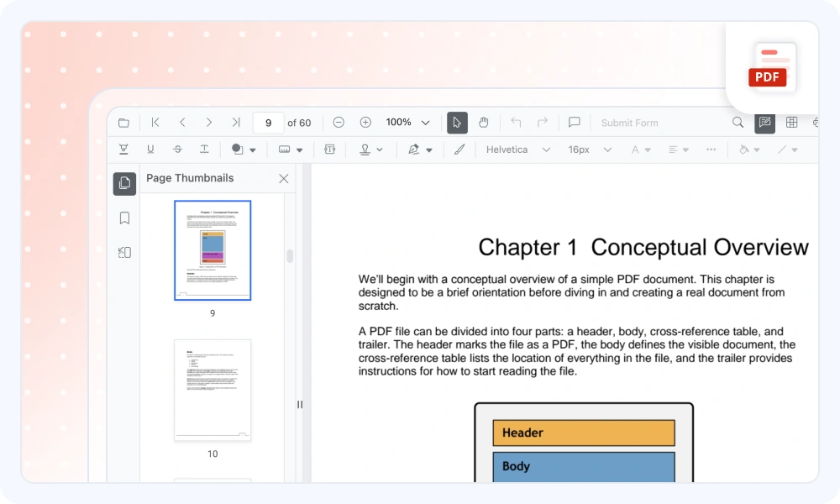Select the stamp tool
This screenshot has width=840, height=504.
click(x=365, y=150)
